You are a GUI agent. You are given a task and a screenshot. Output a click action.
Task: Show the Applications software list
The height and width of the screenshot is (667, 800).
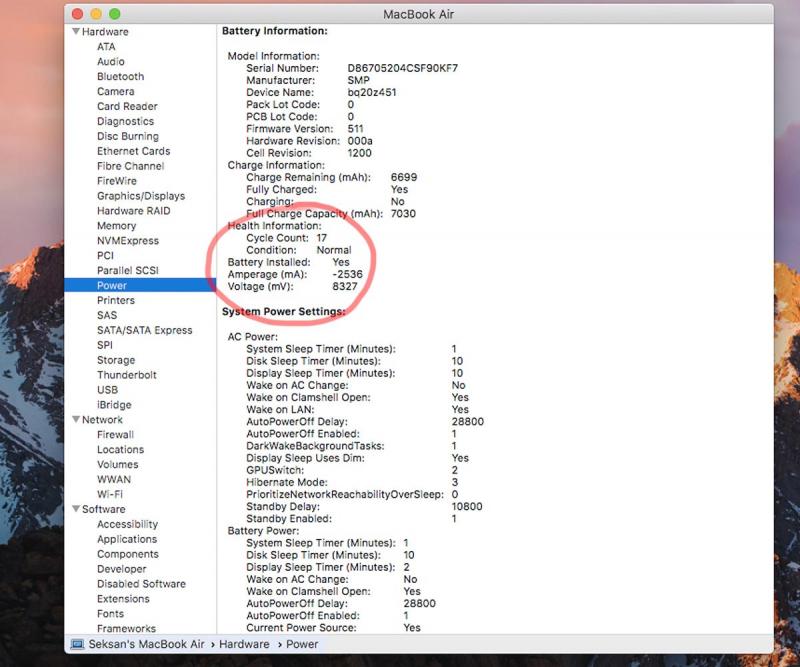point(127,539)
